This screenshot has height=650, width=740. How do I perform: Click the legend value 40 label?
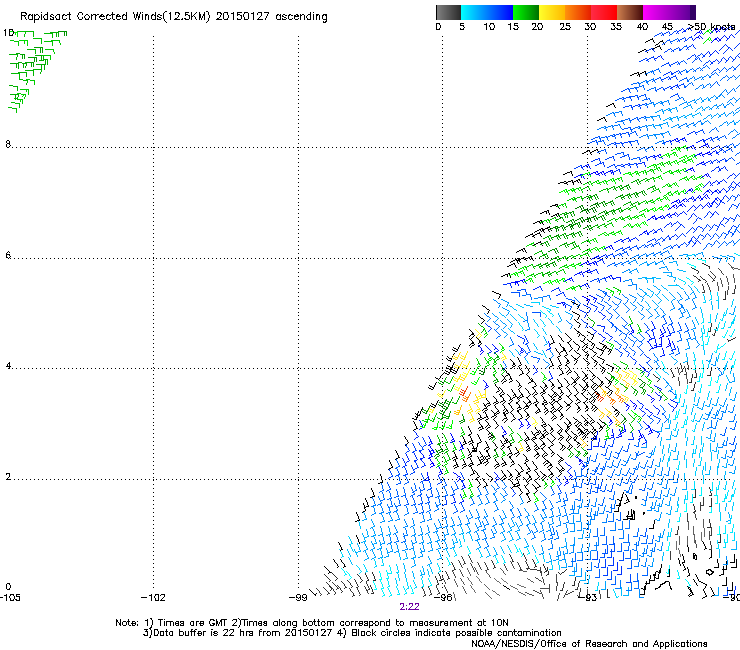pyautogui.click(x=642, y=27)
